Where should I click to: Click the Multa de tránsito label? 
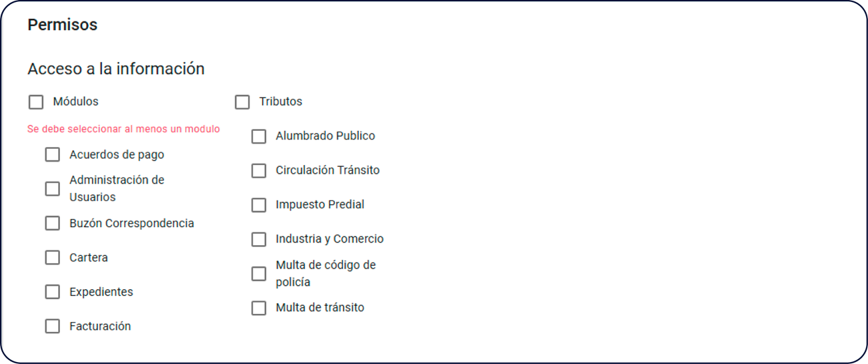coord(320,308)
